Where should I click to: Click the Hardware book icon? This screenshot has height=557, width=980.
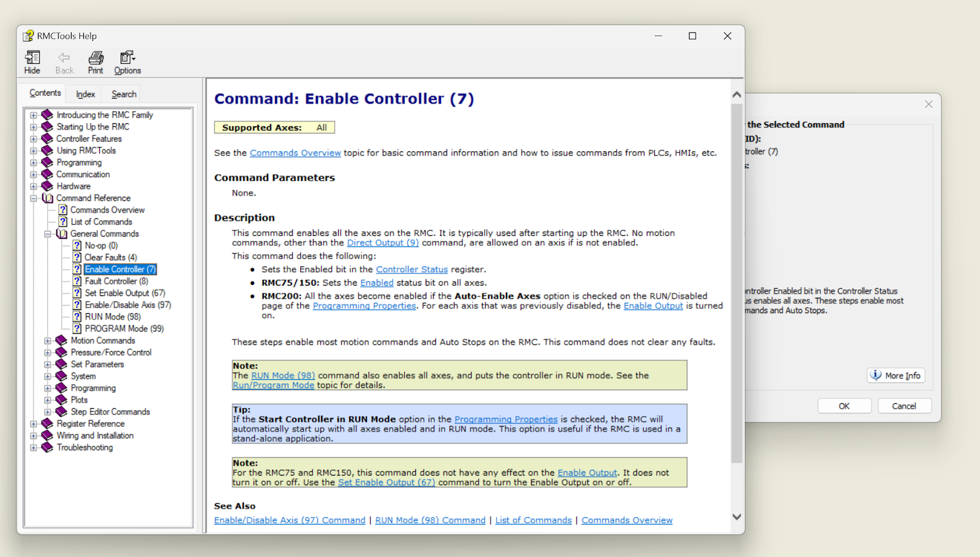(x=47, y=186)
